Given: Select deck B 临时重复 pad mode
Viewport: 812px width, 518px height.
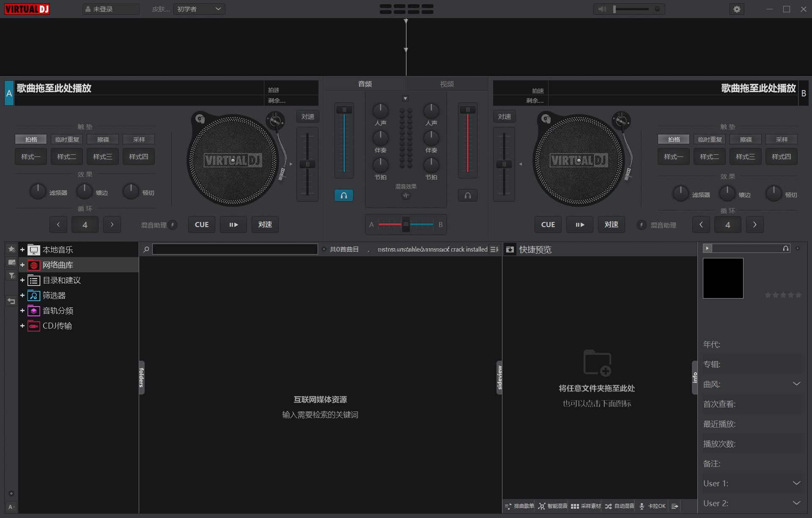Looking at the screenshot, I should 710,140.
